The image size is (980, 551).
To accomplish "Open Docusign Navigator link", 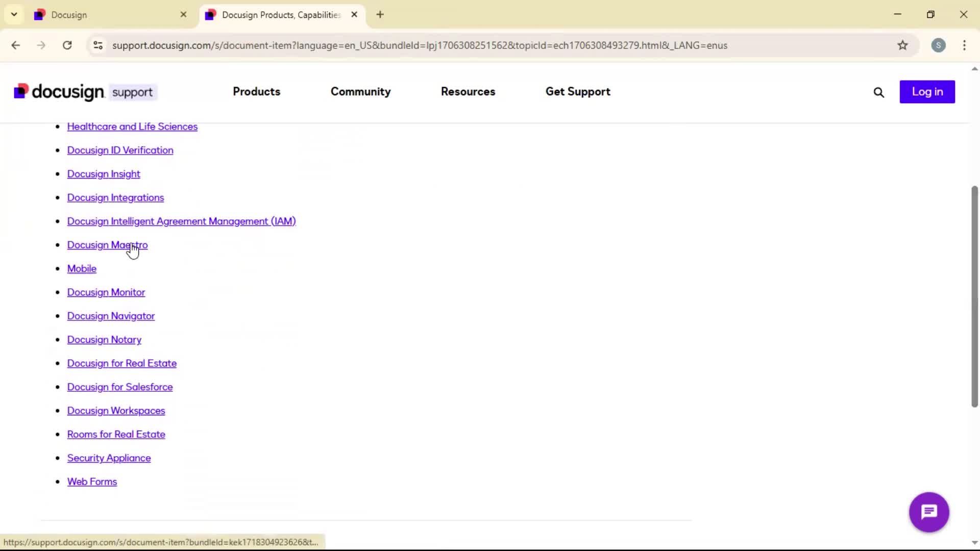I will tap(111, 316).
